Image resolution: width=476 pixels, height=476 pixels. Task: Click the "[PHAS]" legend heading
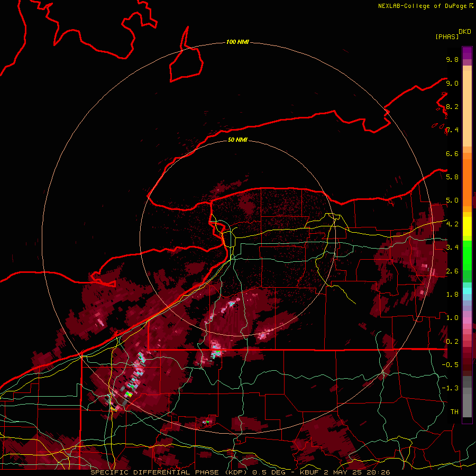tap(447, 36)
